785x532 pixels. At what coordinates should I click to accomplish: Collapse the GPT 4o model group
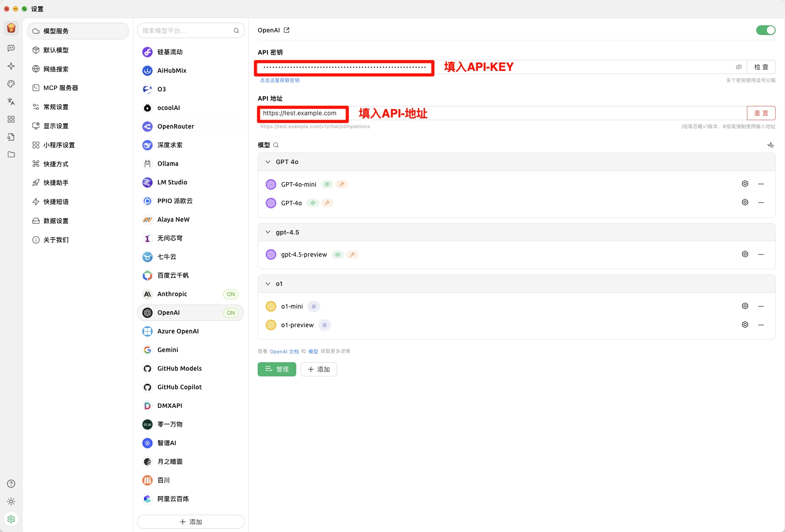[268, 162]
